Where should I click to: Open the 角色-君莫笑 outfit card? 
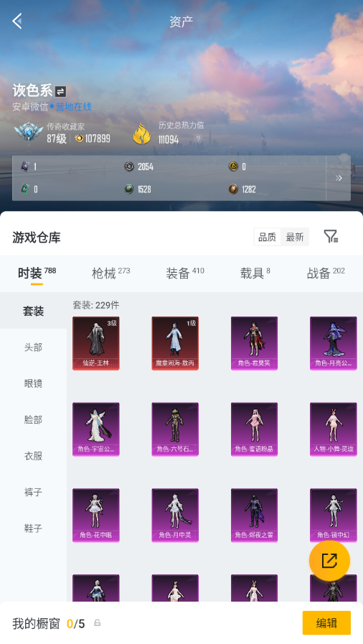pos(254,343)
